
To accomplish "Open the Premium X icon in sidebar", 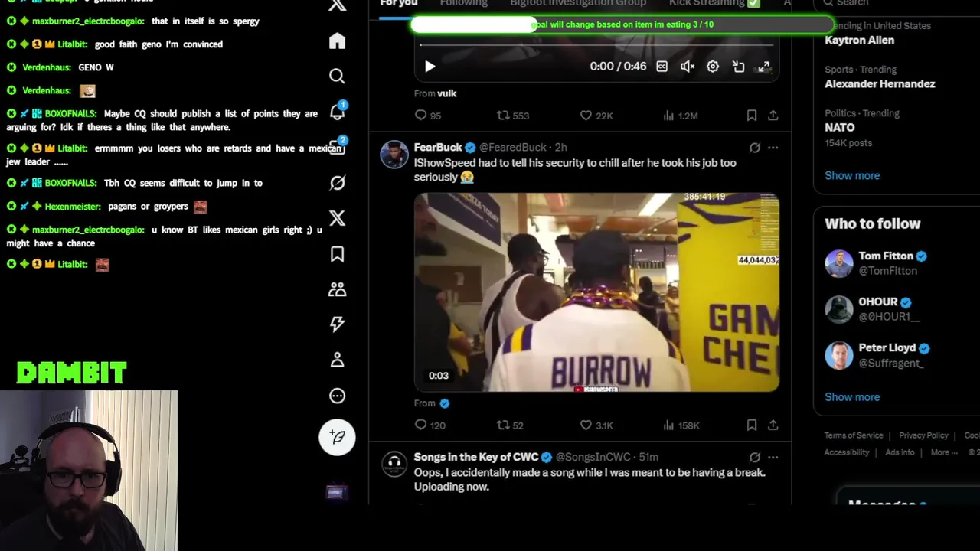I will 337,218.
